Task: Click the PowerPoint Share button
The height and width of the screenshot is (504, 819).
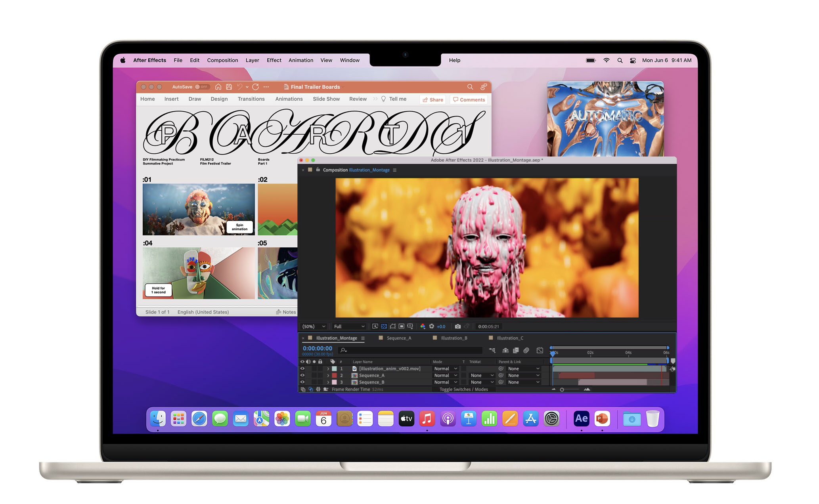Action: pyautogui.click(x=432, y=100)
